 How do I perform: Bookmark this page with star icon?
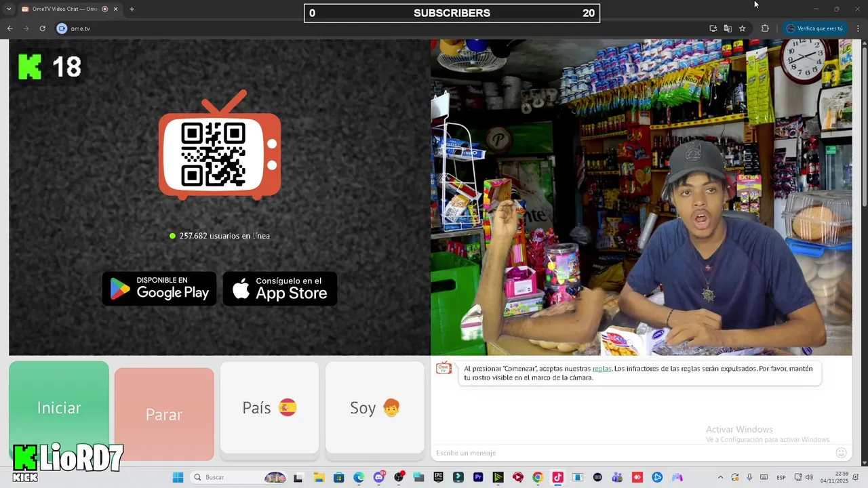(x=743, y=28)
